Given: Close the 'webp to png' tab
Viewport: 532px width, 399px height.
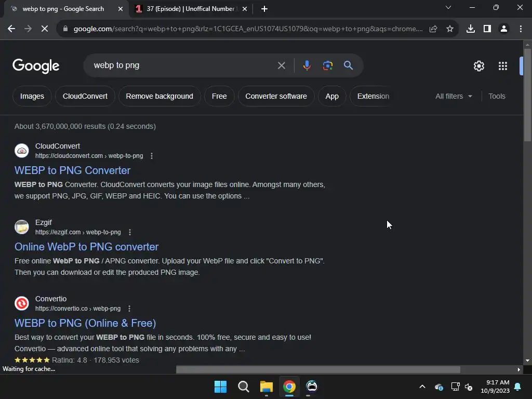Looking at the screenshot, I should click(121, 9).
